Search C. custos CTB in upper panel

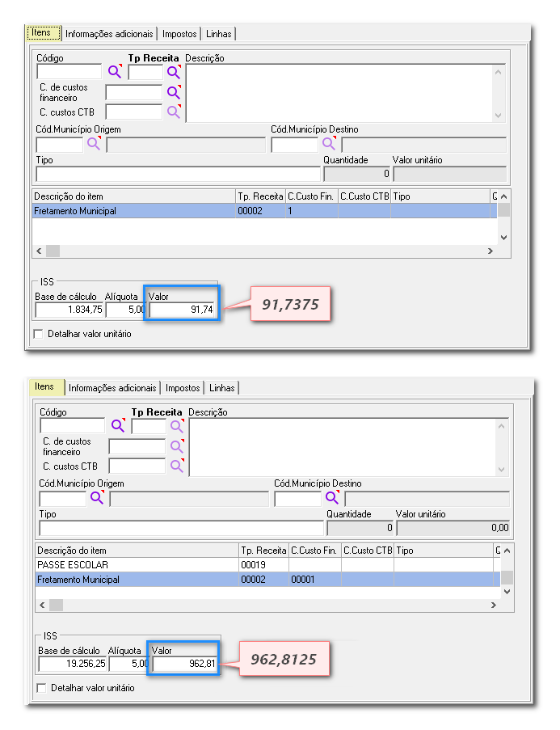[174, 112]
